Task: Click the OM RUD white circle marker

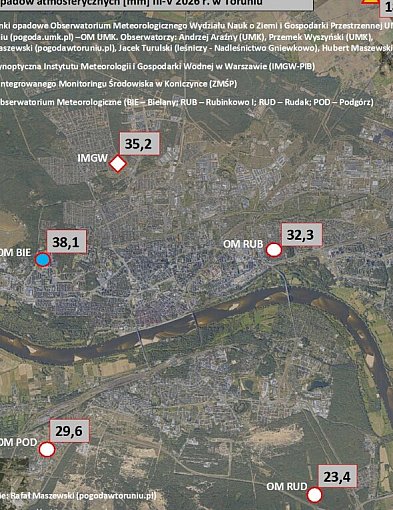Action: 314,495
